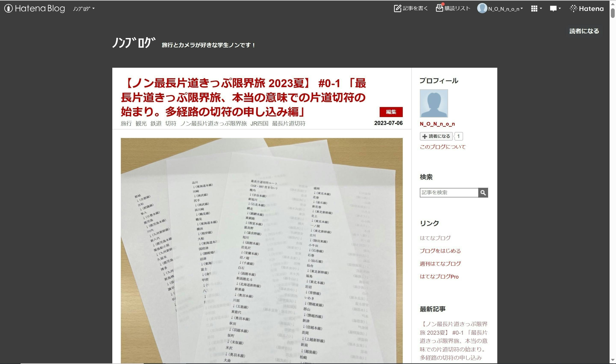Open the route list photo
Screen dimensions: 616x364
pyautogui.click(x=261, y=250)
